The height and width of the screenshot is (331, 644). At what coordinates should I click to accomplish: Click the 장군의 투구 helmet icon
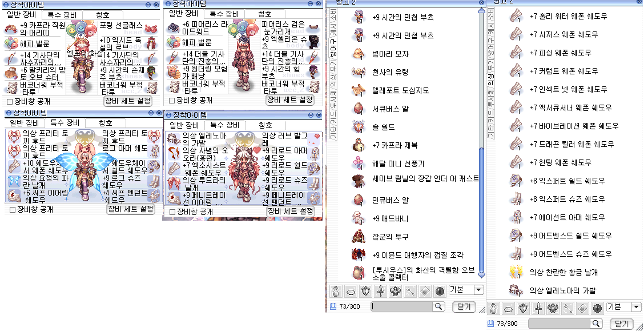point(359,237)
